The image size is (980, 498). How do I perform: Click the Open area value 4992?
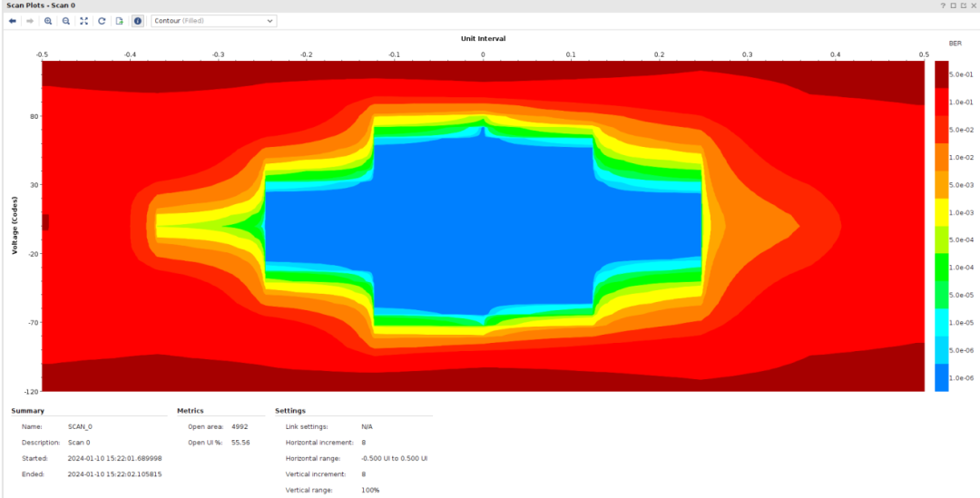coord(240,426)
